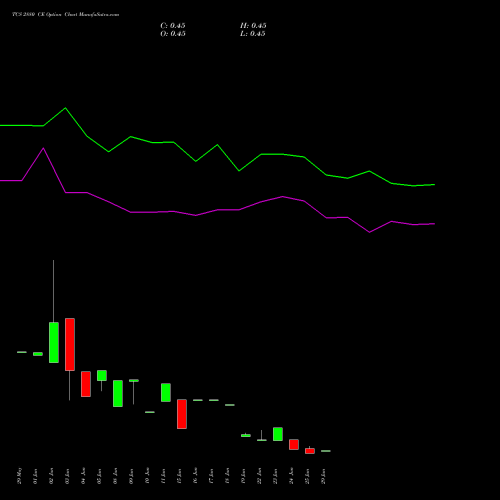500x500 pixels.
Task: Click the '03 Jun' date axis label
Action: point(67,476)
